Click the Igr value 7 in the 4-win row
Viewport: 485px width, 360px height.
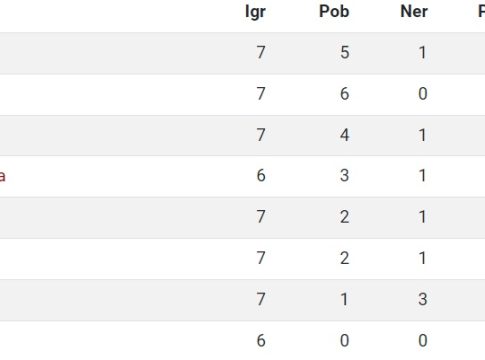261,135
